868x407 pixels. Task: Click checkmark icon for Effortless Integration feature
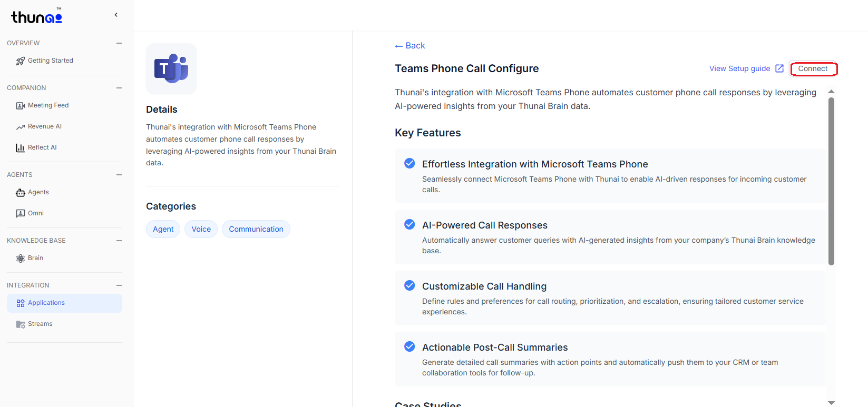(409, 163)
